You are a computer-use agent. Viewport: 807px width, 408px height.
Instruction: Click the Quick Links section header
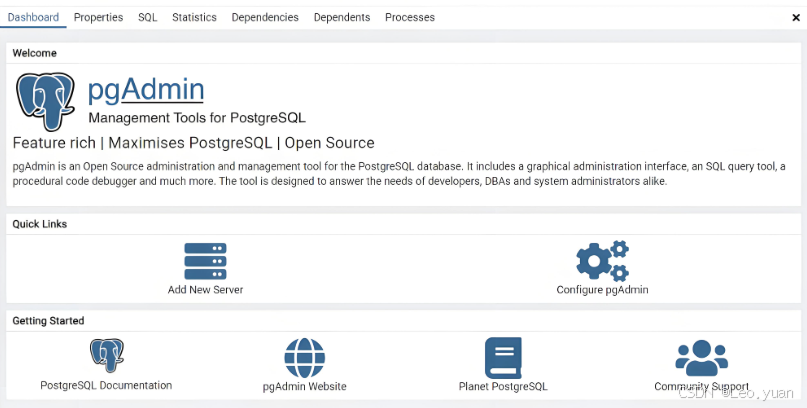(x=40, y=224)
